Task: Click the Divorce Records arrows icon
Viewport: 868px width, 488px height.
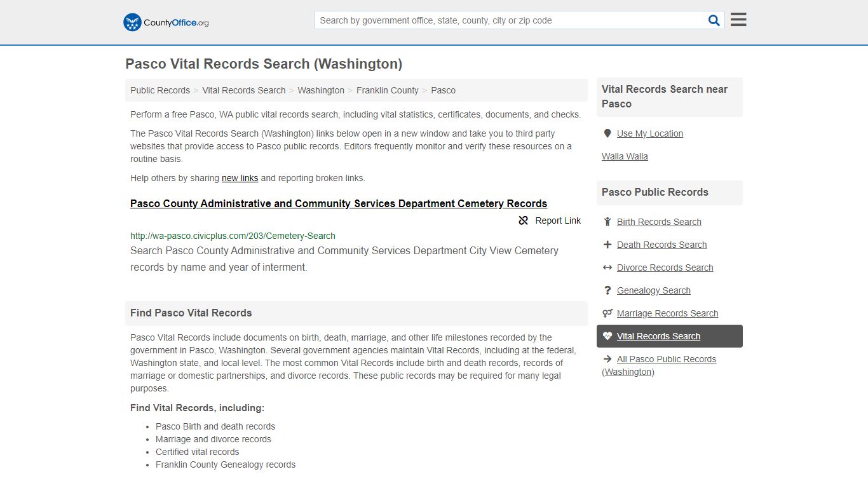Action: pos(607,268)
